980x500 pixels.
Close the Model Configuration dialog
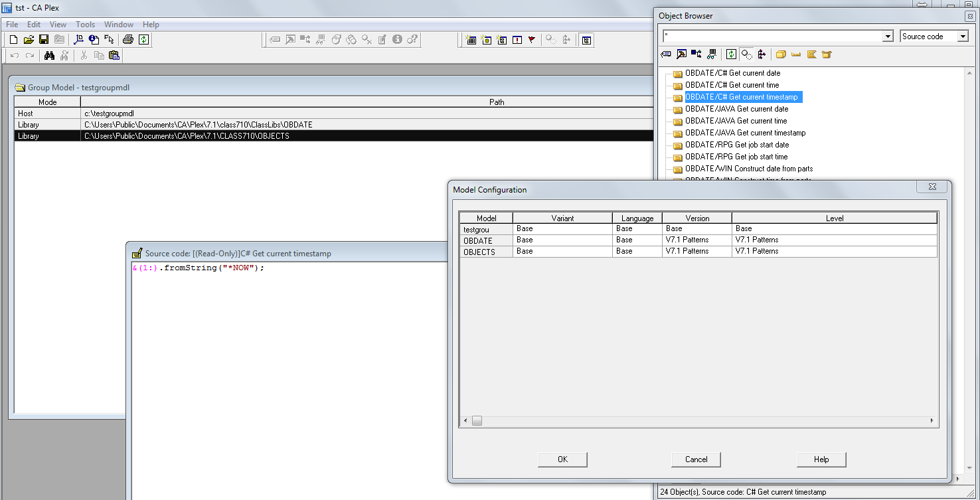point(932,187)
